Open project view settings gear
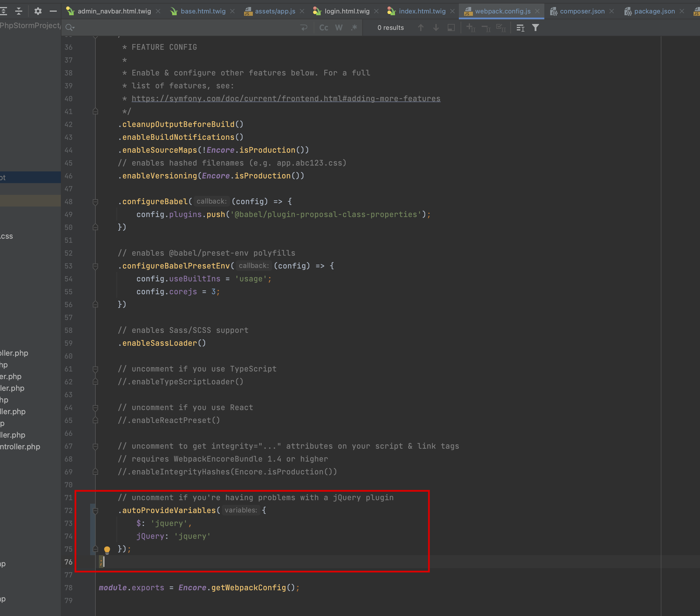Image resolution: width=700 pixels, height=616 pixels. (38, 11)
